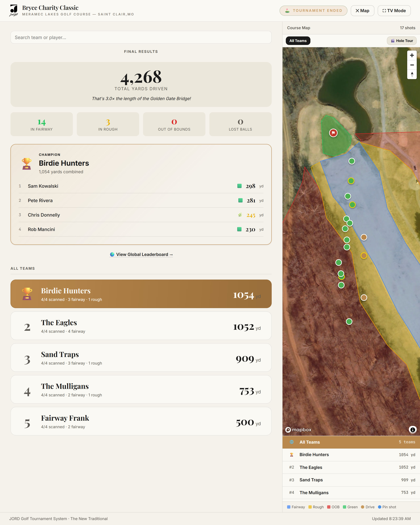Open The Eagles team card
Image resolution: width=420 pixels, height=525 pixels.
[x=141, y=325]
